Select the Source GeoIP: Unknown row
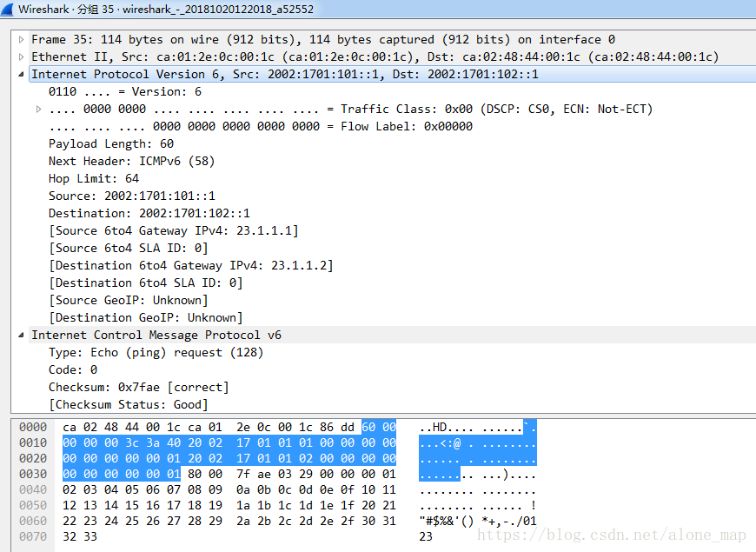Screen dimensions: 756x552 129,300
